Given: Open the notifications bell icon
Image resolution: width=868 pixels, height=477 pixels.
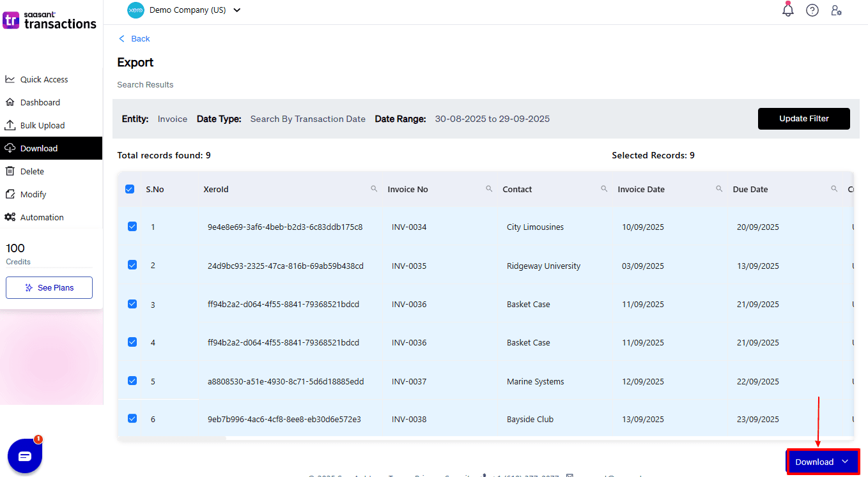Looking at the screenshot, I should 788,10.
